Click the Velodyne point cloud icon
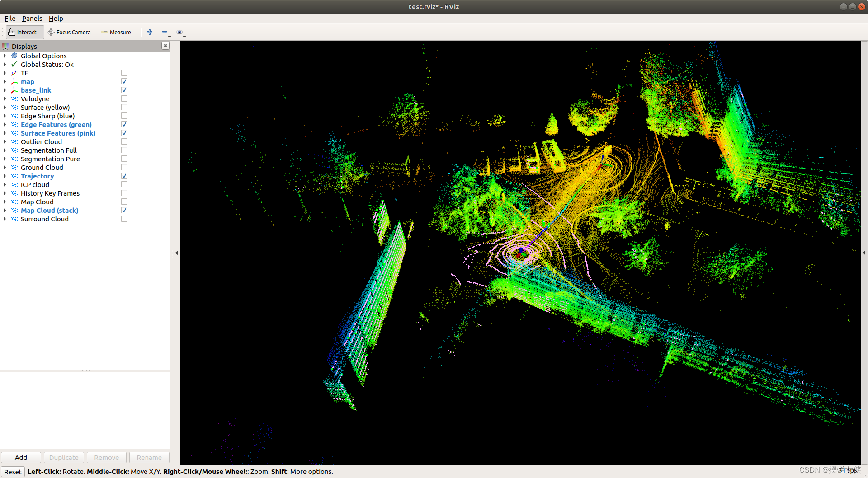Viewport: 868px width, 478px height. 14,98
